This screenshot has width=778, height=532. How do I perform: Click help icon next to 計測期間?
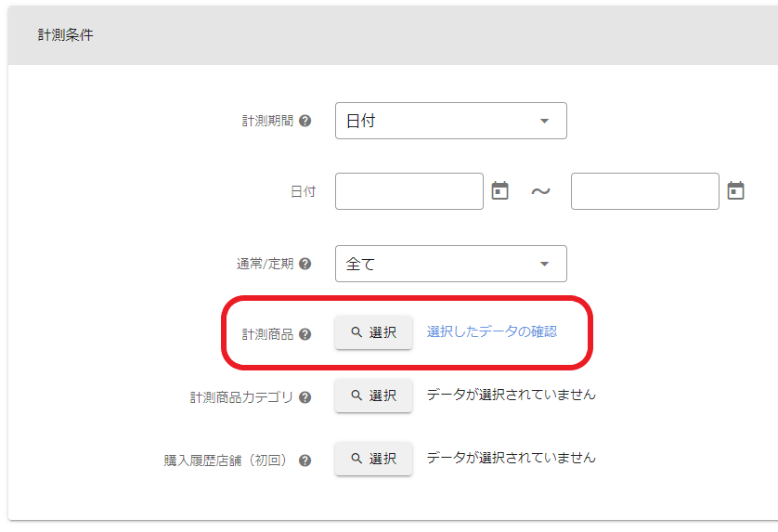point(305,122)
